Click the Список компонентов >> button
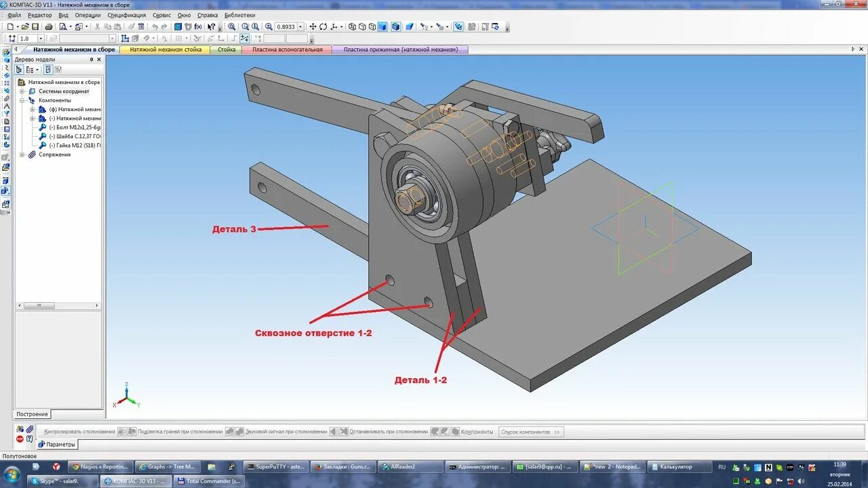868x488 pixels. click(531, 432)
